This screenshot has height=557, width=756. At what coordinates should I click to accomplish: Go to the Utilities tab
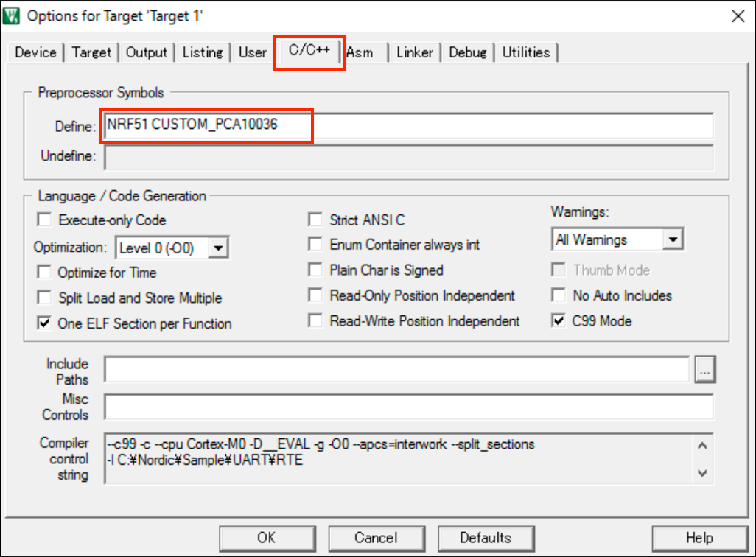click(526, 53)
